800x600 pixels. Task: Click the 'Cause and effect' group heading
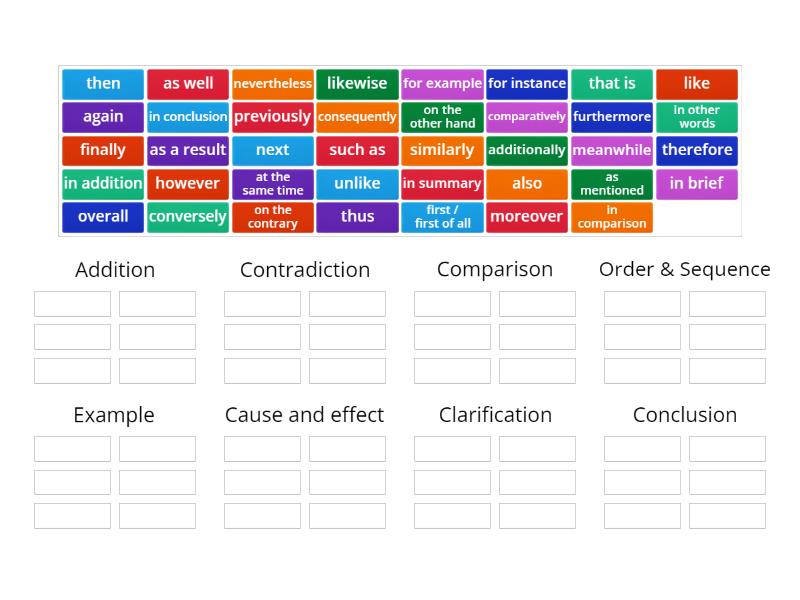pos(304,415)
